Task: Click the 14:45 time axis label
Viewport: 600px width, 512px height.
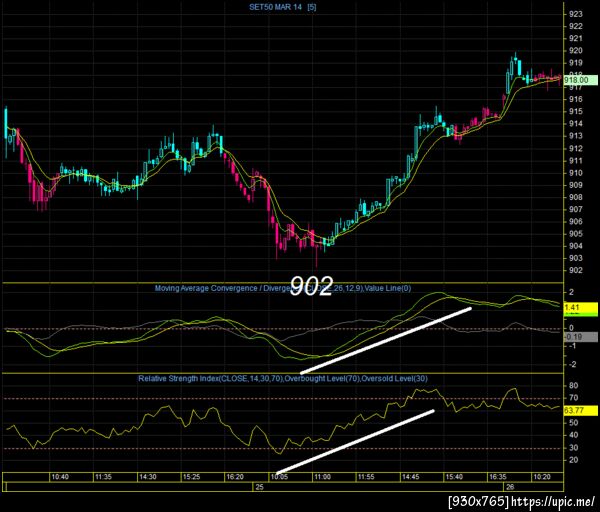Action: point(410,477)
